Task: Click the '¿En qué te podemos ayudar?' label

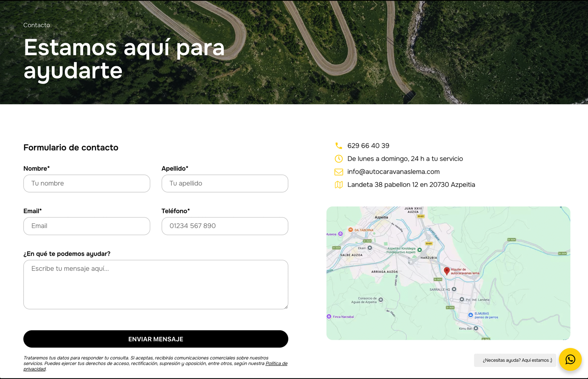Action: 67,254
